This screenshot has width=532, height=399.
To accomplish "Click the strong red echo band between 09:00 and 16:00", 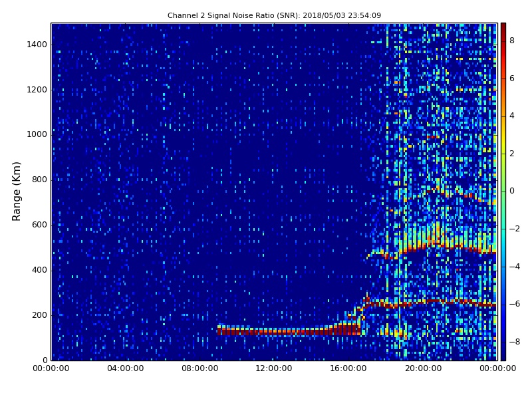I will click(x=289, y=331).
